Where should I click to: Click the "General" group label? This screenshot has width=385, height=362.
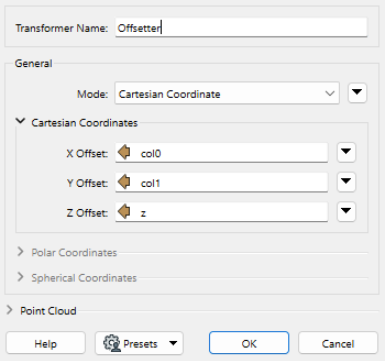(33, 63)
